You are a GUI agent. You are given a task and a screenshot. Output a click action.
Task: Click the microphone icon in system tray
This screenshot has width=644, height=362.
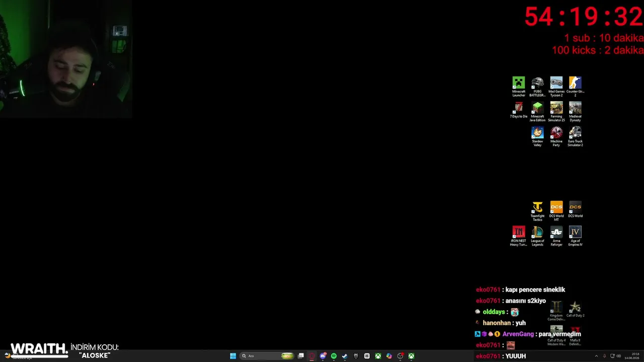pyautogui.click(x=604, y=356)
